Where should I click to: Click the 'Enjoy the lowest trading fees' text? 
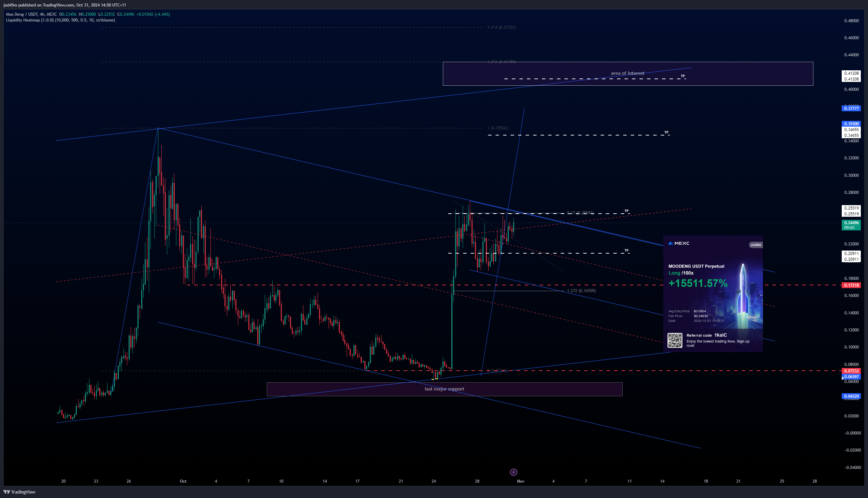pos(718,343)
